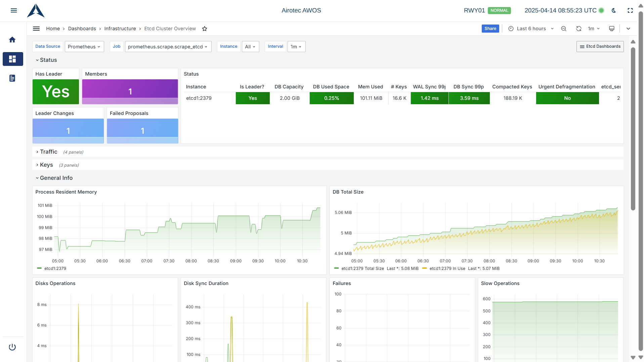Open the main hamburger menu

[x=14, y=10]
